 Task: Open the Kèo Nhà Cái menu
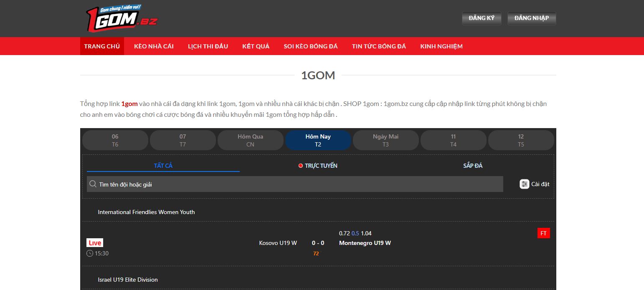coord(154,46)
